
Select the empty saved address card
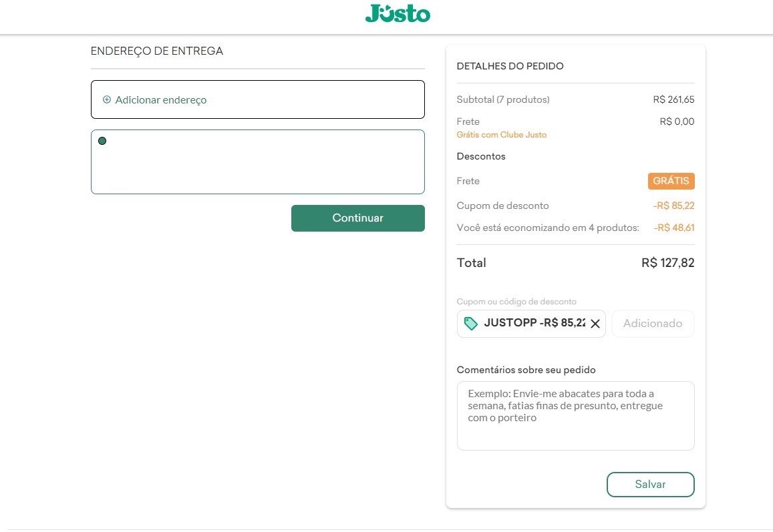pos(258,162)
